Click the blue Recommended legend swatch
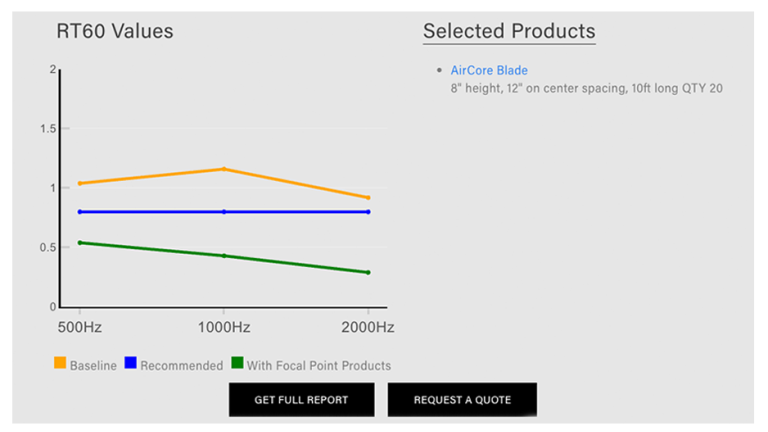The image size is (768, 432). click(x=130, y=365)
